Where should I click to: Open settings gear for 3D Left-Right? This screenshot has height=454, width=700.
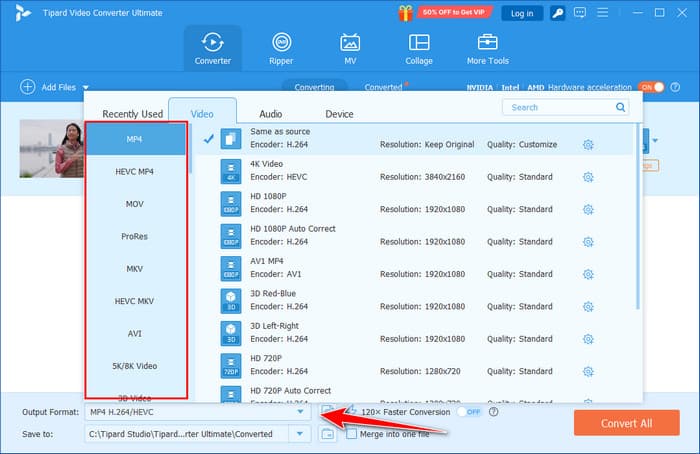click(588, 339)
